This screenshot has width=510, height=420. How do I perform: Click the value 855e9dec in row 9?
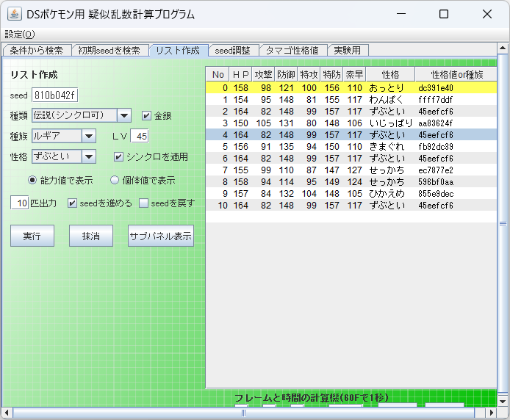(x=436, y=194)
